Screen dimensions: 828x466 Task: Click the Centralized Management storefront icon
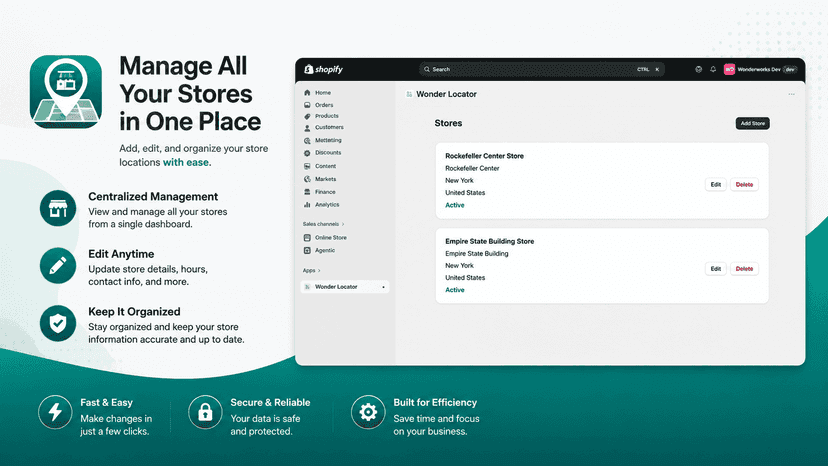58,208
